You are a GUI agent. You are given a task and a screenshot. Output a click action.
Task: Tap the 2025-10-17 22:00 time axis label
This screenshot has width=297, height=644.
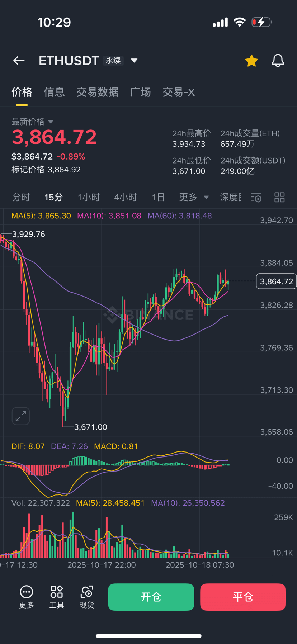(102, 565)
